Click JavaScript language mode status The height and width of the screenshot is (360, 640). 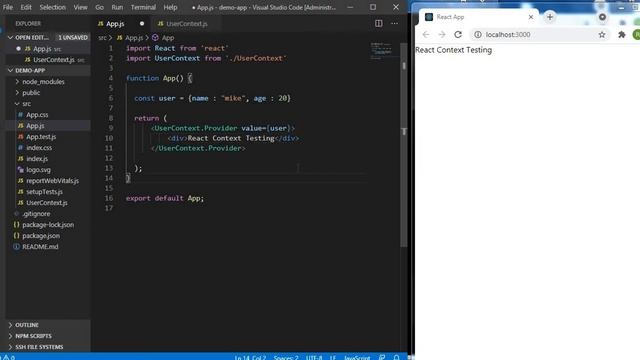coord(357,357)
